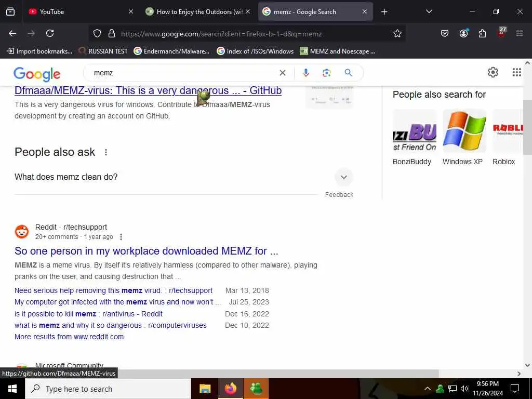Open the Reddit result's three-dot menu
This screenshot has height=399, width=532.
[x=121, y=237]
